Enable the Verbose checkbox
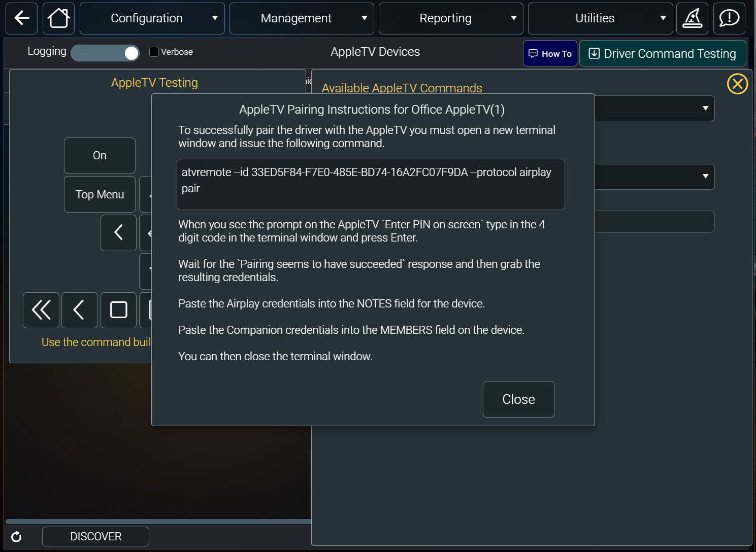This screenshot has height=552, width=756. [x=154, y=52]
